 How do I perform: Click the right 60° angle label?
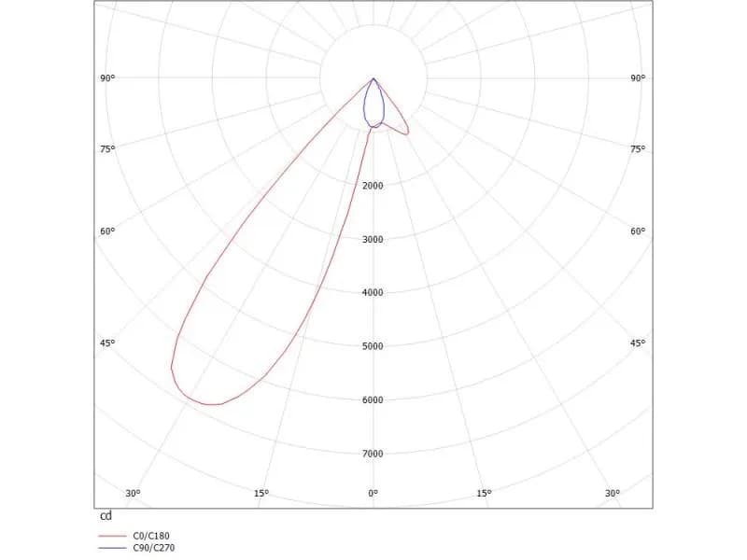click(x=638, y=231)
